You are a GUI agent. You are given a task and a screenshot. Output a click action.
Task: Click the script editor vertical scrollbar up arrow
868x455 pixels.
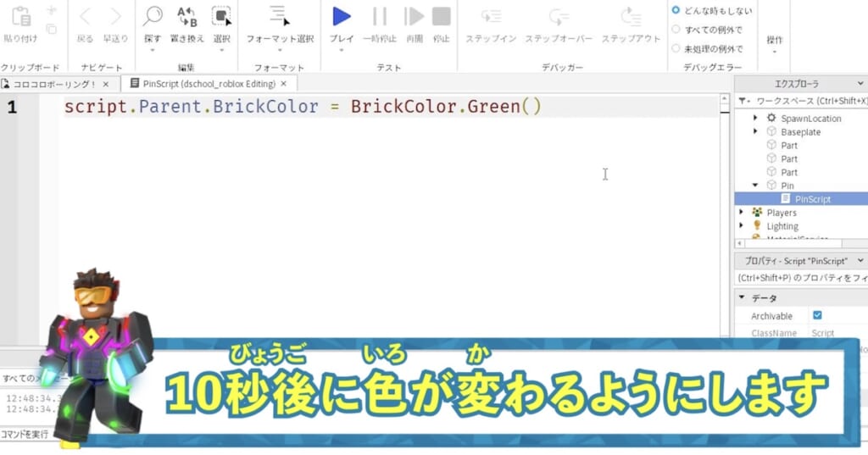pyautogui.click(x=724, y=99)
